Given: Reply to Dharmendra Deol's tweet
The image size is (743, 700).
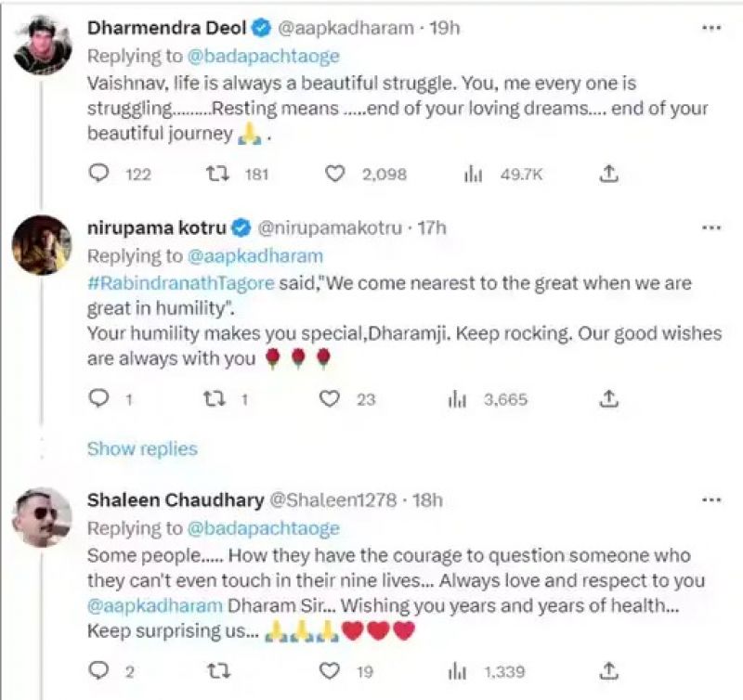Looking at the screenshot, I should (x=99, y=174).
